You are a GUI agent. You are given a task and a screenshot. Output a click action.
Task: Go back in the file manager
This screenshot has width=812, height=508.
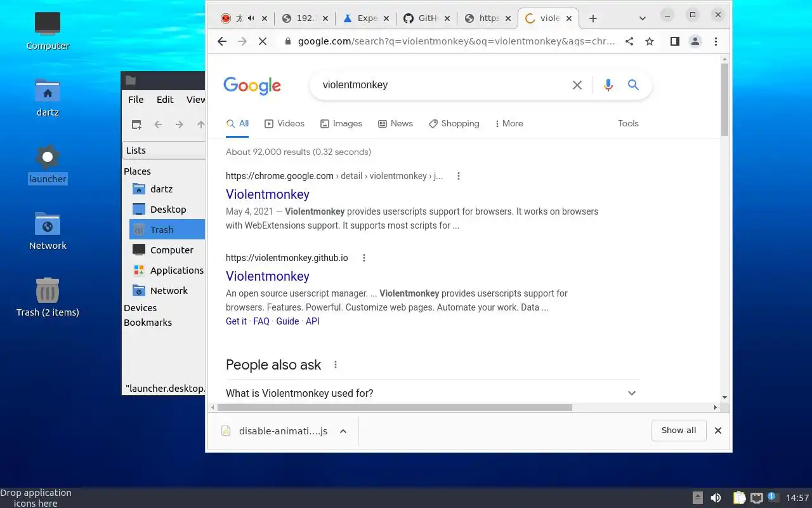(x=158, y=124)
